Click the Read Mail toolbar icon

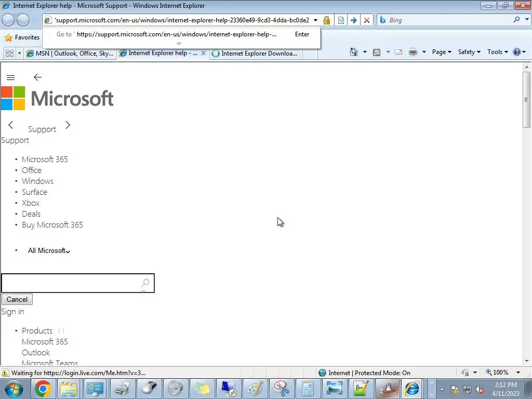coord(398,52)
